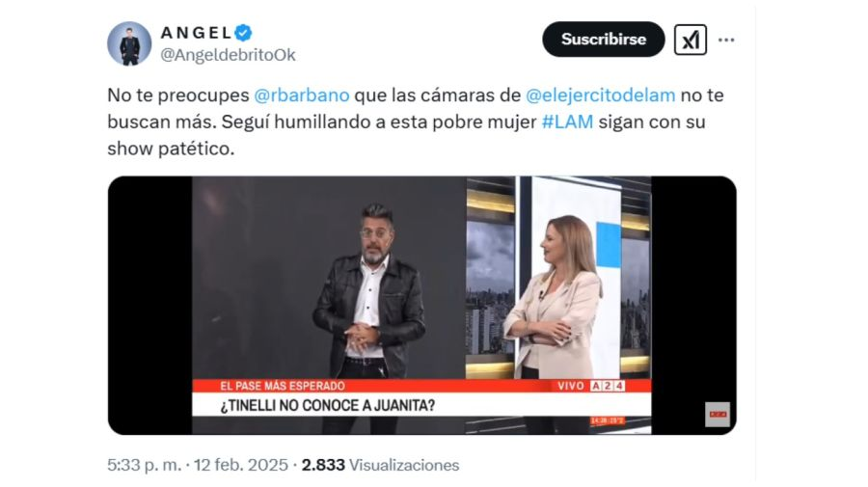The height and width of the screenshot is (487, 868).
Task: Follow the @elejercitodelam mention link
Action: coord(600,95)
